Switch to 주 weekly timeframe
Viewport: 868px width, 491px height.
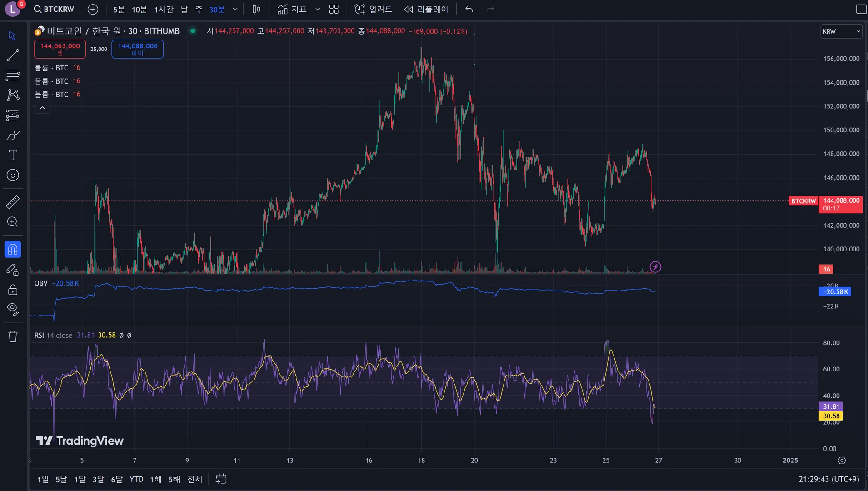click(199, 9)
